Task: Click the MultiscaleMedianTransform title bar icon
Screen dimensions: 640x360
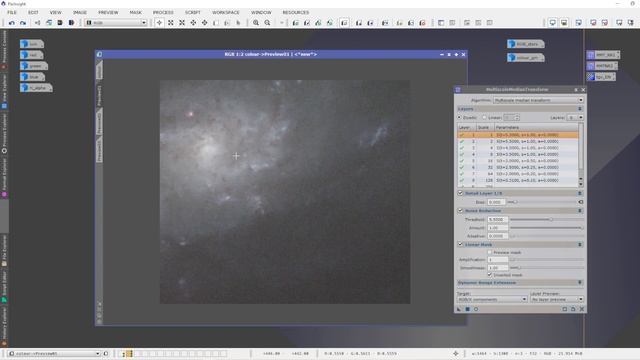Action: coord(458,90)
